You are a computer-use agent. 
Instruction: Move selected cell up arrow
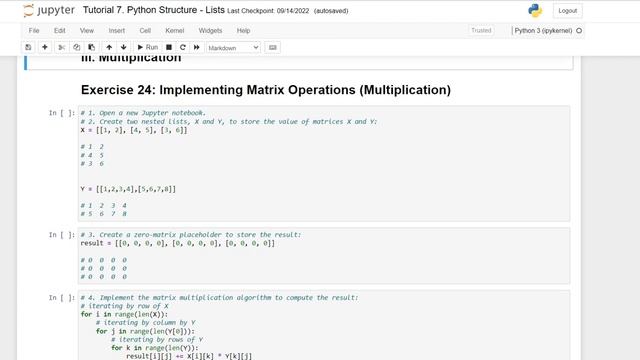[x=109, y=47]
